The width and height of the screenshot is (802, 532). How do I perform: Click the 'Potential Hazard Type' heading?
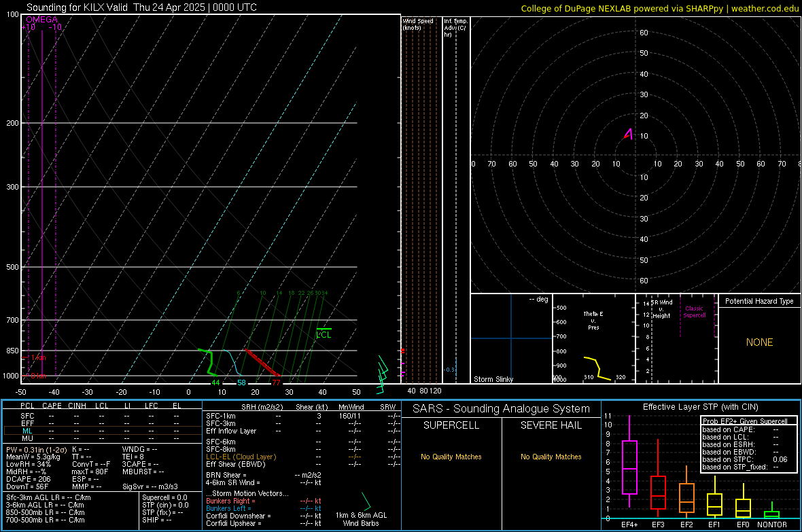click(x=759, y=301)
